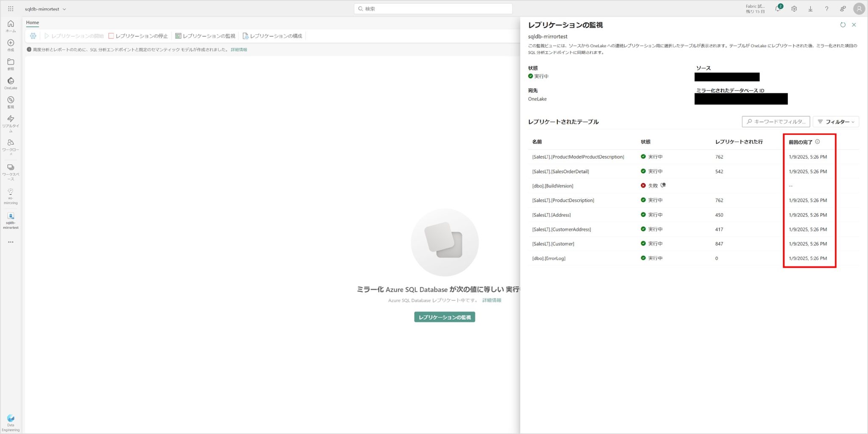Click the notifications bell icon
This screenshot has height=434, width=868.
coord(778,9)
